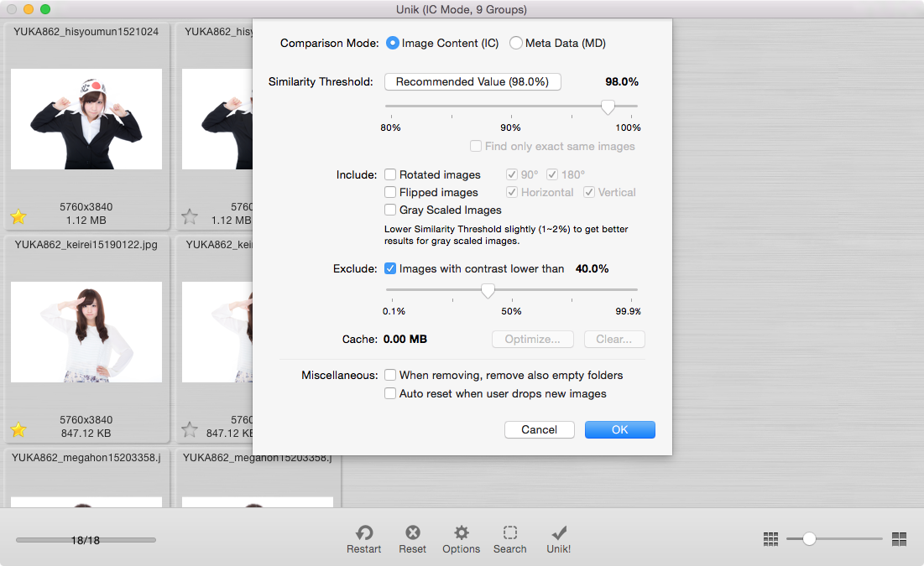Enable Auto reset when user drops images
The image size is (924, 566).
[390, 393]
